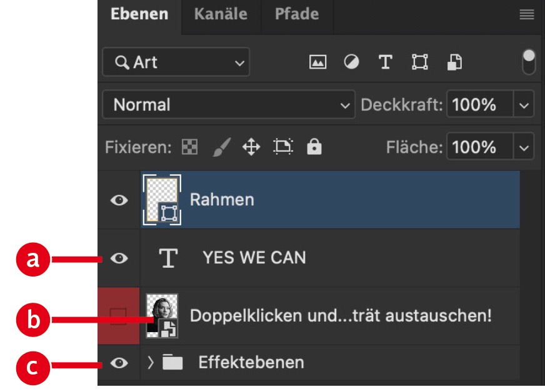Filter layers by type layers

[x=386, y=62]
